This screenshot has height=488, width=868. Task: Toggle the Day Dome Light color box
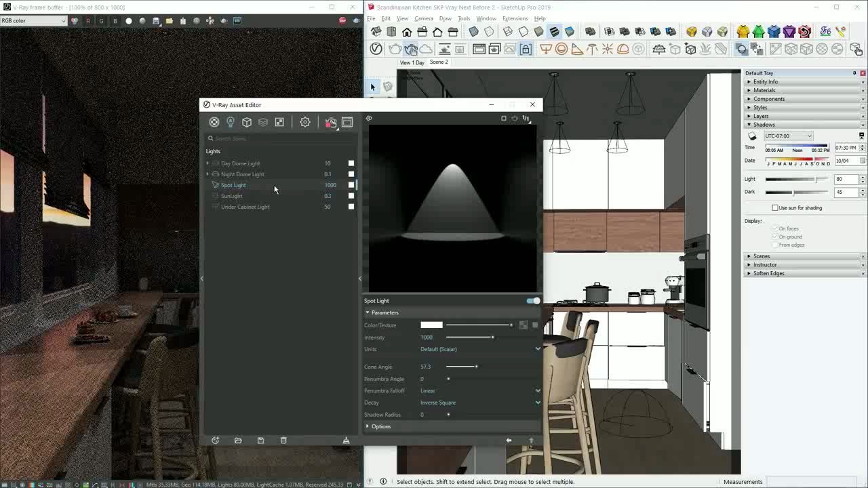pyautogui.click(x=351, y=163)
